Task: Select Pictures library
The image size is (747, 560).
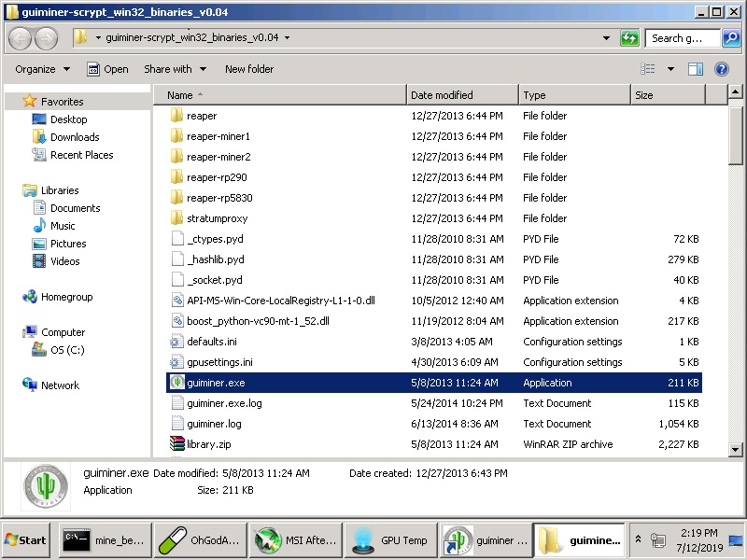Action: (x=68, y=244)
